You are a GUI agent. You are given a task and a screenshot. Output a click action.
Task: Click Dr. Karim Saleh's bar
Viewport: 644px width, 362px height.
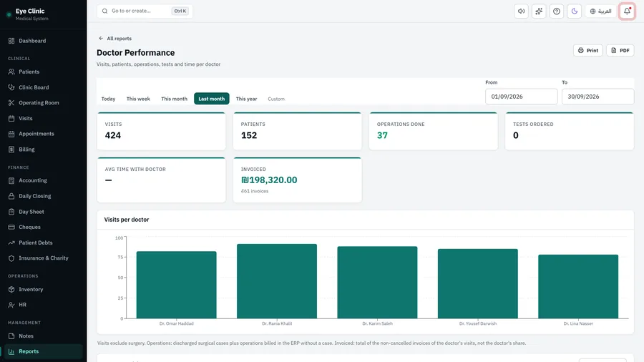377,283
